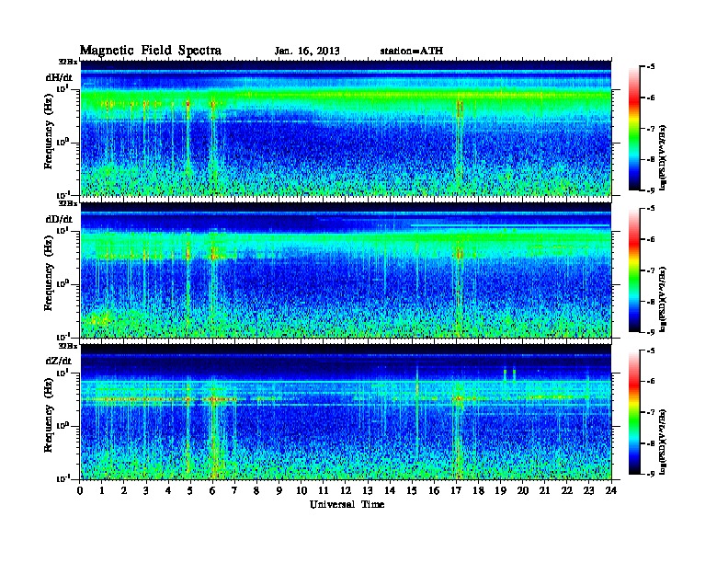Image resolution: width=728 pixels, height=563 pixels.
Task: Click hour 11 on the Universal Time axis
Action: (x=324, y=491)
